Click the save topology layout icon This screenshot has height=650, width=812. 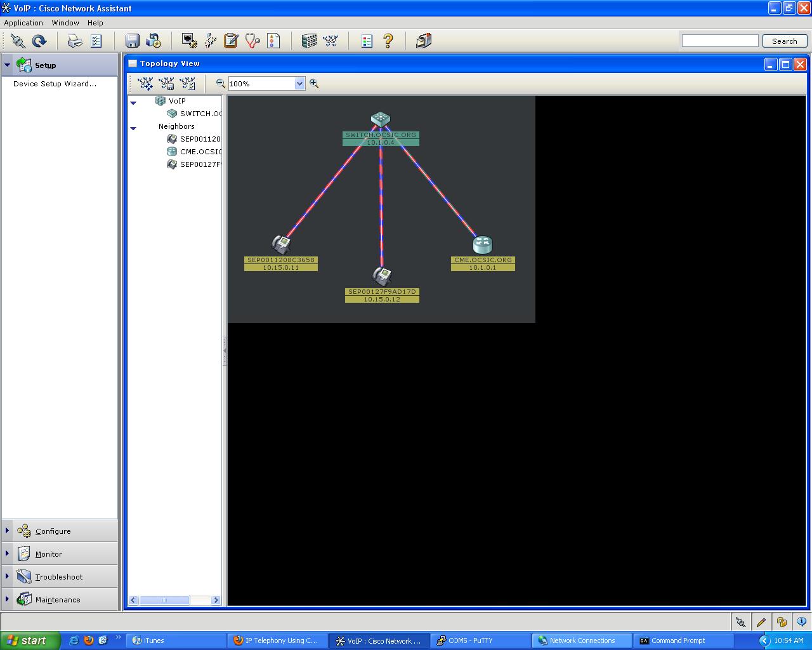(x=166, y=83)
